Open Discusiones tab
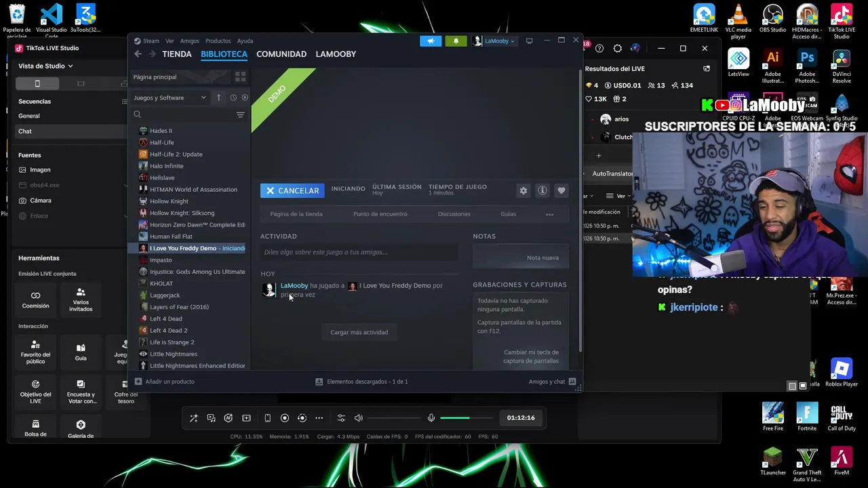 454,214
